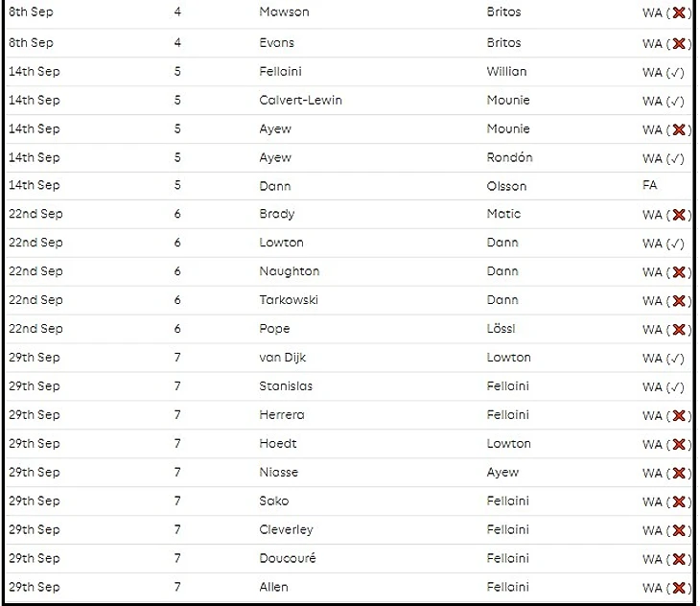Image resolution: width=700 pixels, height=606 pixels.
Task: Click the FA status in the Dann row
Action: [x=650, y=186]
